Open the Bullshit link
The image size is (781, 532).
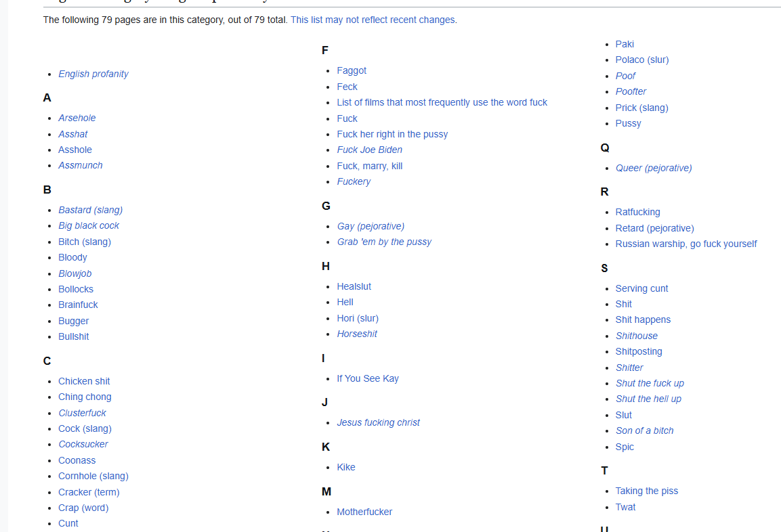pos(73,336)
